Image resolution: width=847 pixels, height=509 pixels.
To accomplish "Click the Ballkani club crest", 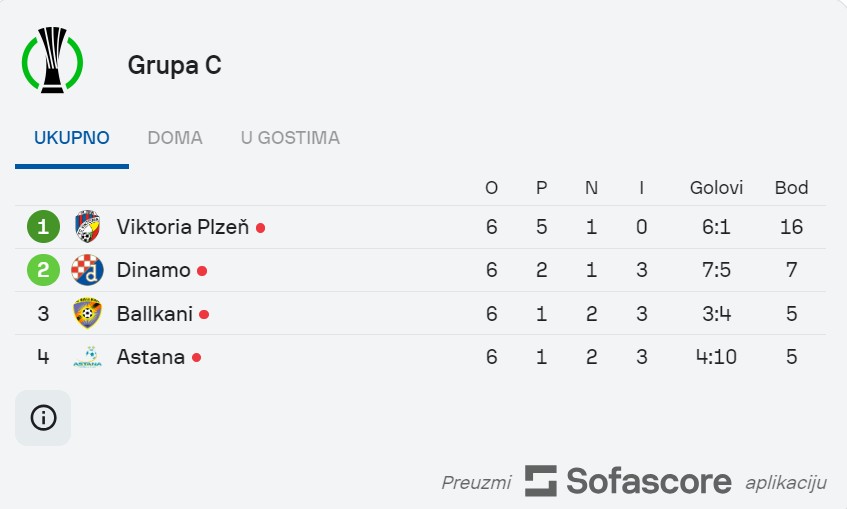I will coord(88,313).
